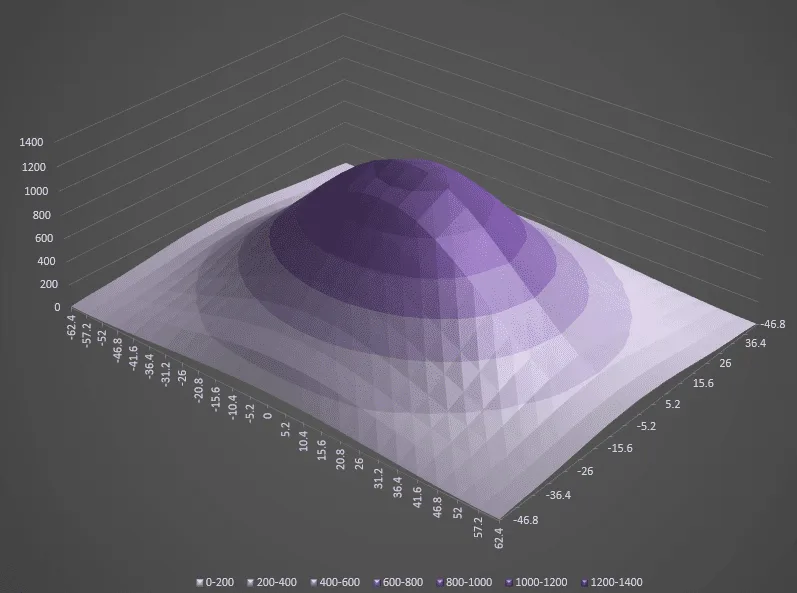Click the 10.4 horizontal axis label
Viewport: 797px width, 593px height.
point(303,441)
